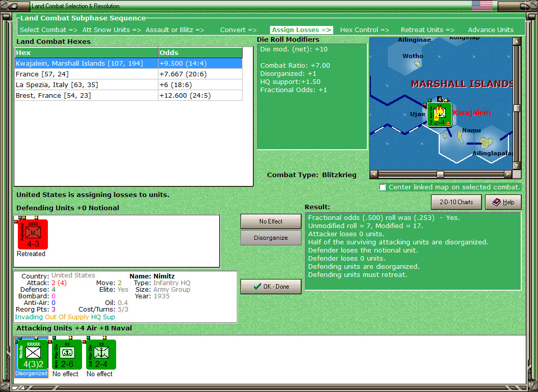Click the Ujae label on the map
The width and height of the screenshot is (538, 392).
point(418,114)
